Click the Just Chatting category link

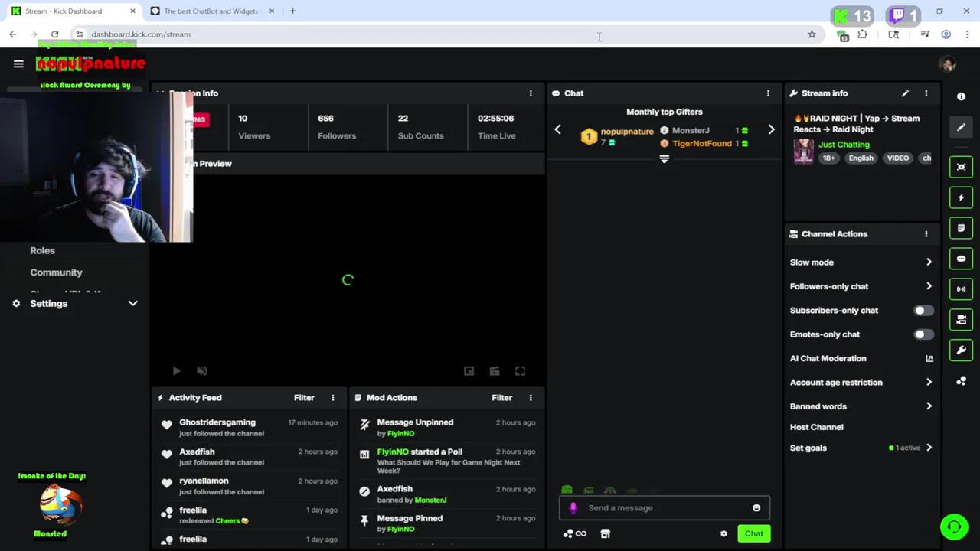[844, 145]
